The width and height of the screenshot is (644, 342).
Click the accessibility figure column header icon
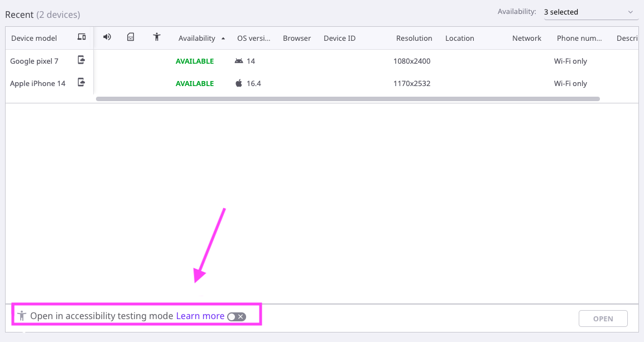click(157, 37)
